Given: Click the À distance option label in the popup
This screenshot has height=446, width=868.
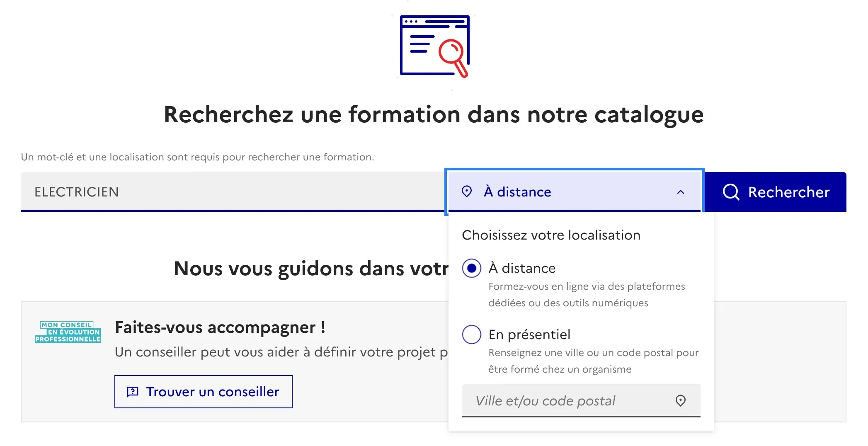Looking at the screenshot, I should pos(522,268).
